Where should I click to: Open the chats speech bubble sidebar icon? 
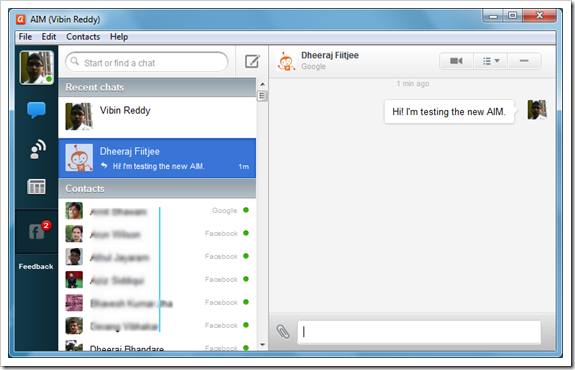[36, 110]
